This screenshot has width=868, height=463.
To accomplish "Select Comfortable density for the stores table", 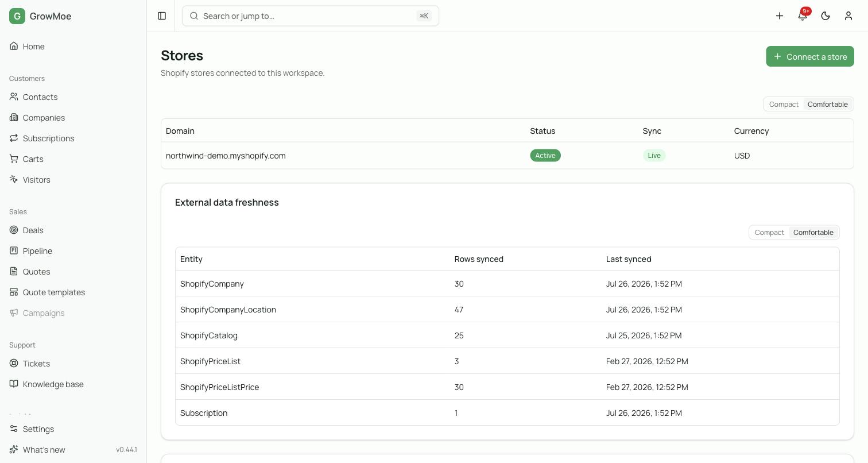I will (x=827, y=105).
